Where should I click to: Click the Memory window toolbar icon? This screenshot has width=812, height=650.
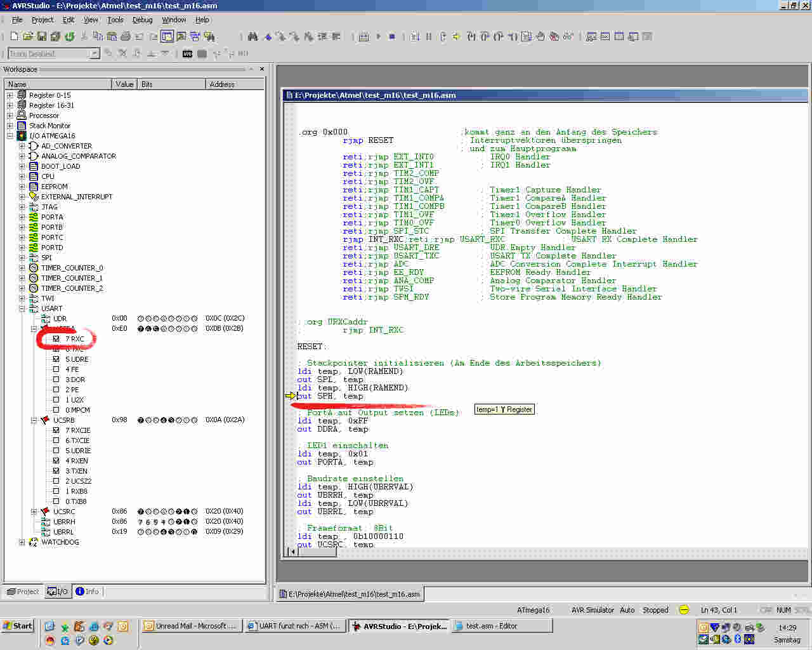[x=619, y=37]
